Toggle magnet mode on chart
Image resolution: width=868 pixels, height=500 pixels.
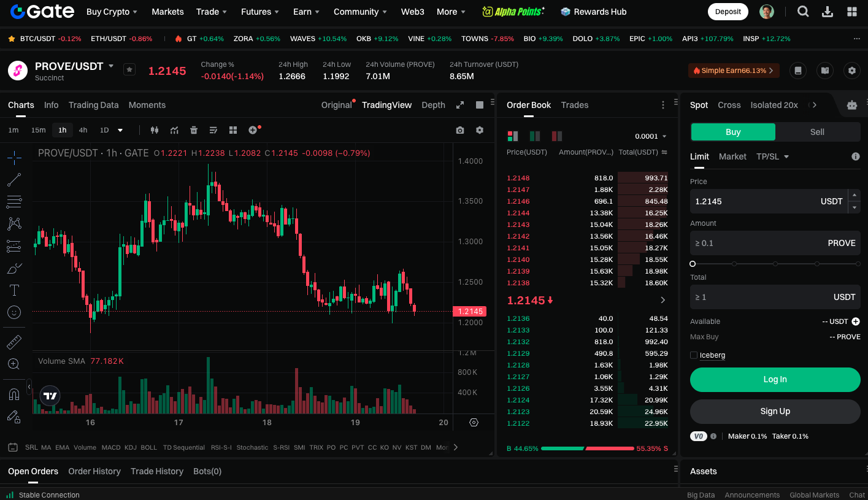[x=14, y=394]
